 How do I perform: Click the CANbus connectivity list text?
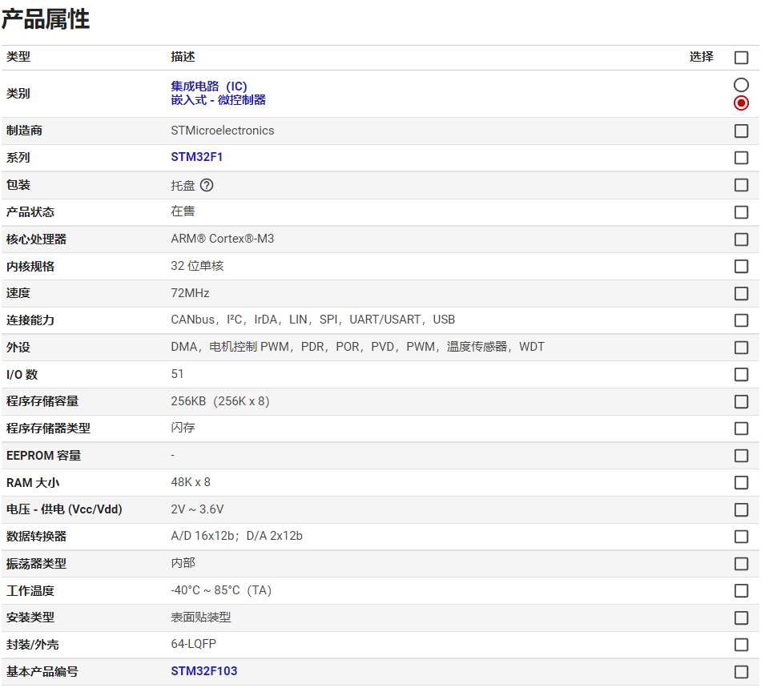(313, 320)
